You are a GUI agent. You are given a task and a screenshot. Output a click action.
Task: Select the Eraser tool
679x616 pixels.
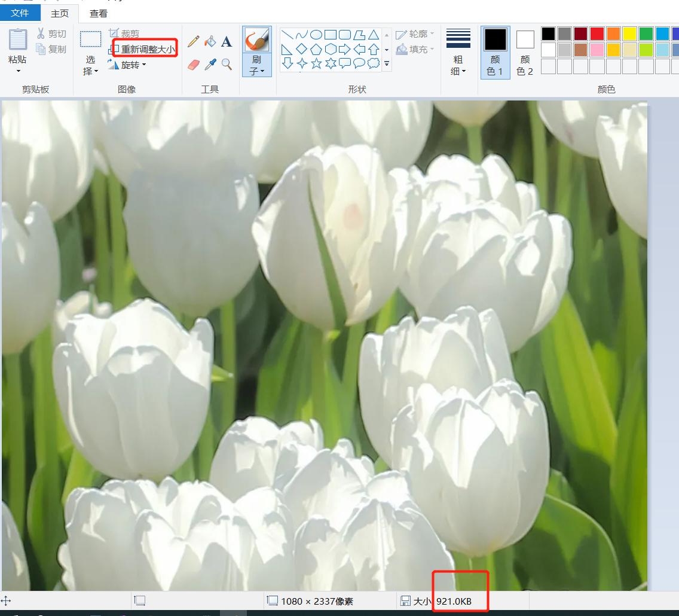coord(193,64)
